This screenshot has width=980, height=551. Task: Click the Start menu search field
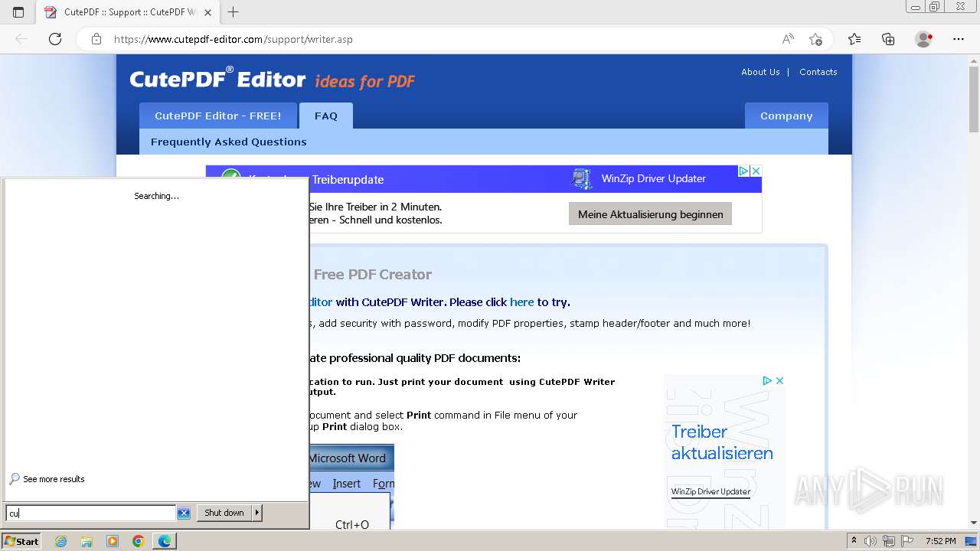(90, 514)
